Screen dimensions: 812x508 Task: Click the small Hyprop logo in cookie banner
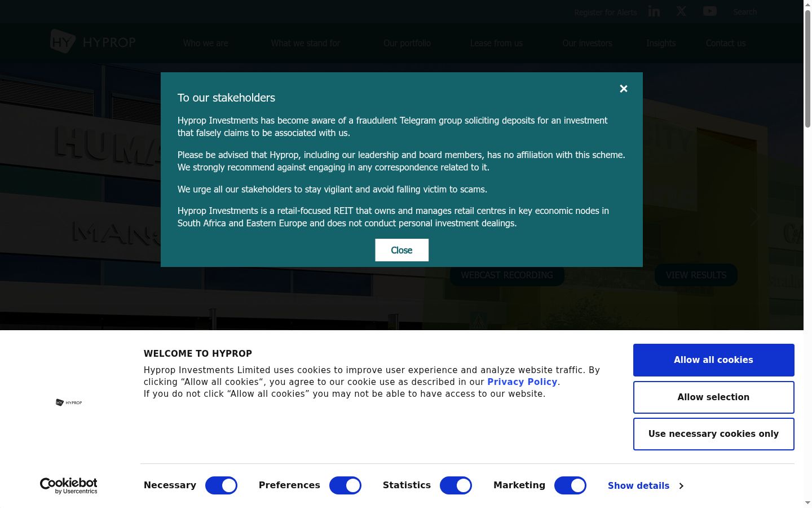coord(69,402)
